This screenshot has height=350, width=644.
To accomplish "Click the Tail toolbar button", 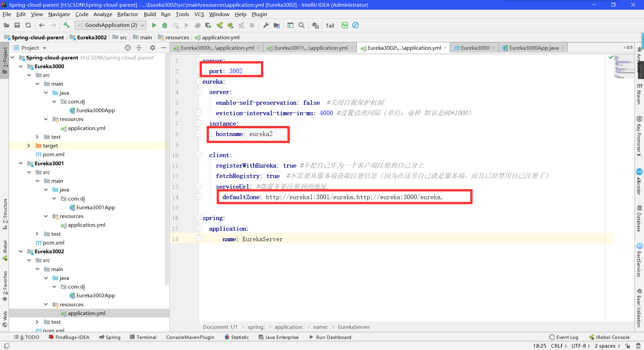I will pos(330,26).
